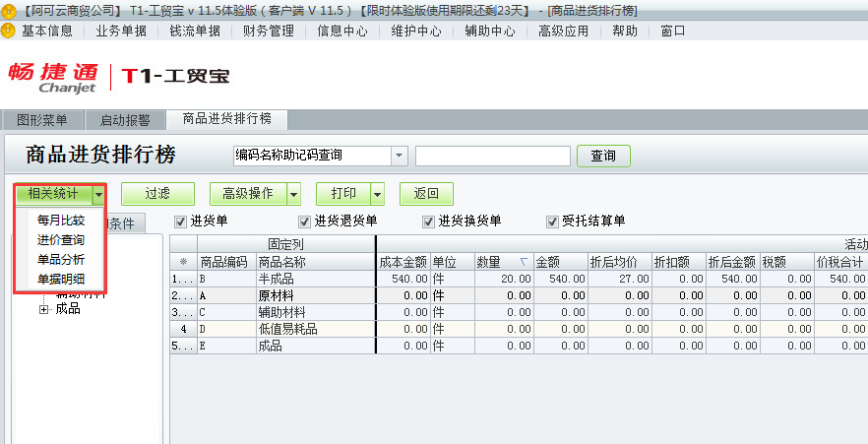Expand the 成品 tree node
This screenshot has width=868, height=444.
click(x=44, y=310)
